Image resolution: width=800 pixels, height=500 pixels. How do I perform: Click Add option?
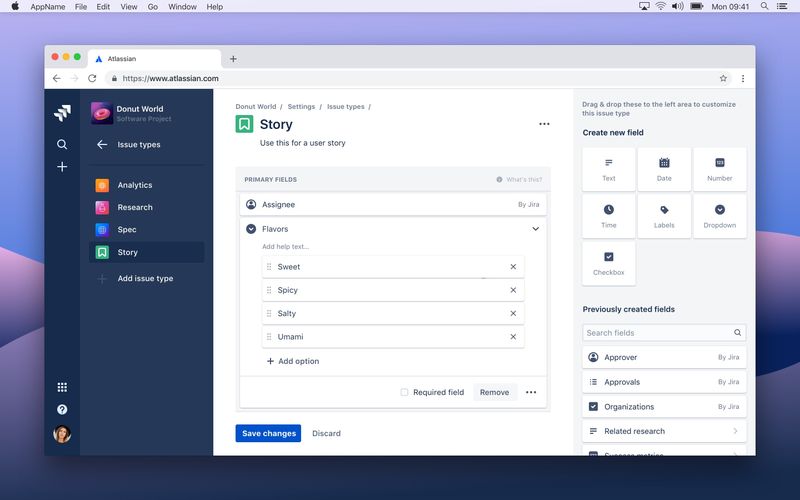293,361
